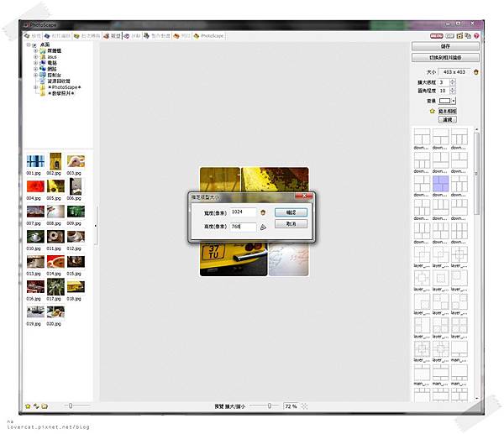Select thumbnail 011.jpg coffee cup

pyautogui.click(x=55, y=237)
